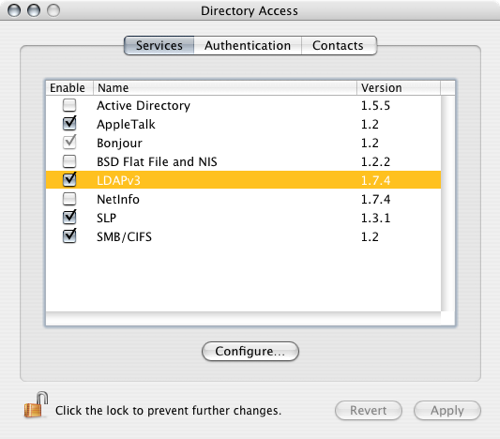Select the highlighted LDAPv3 name
Image resolution: width=500 pixels, height=439 pixels.
pos(118,180)
